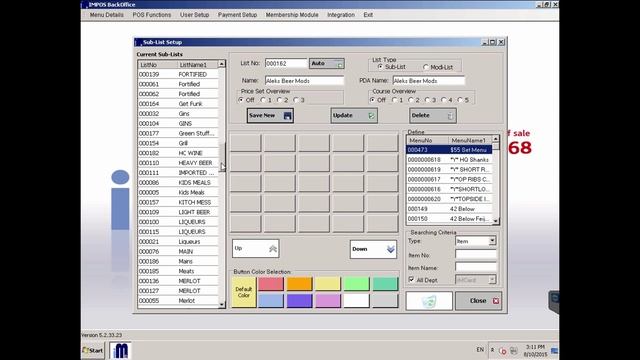This screenshot has width=640, height=360.
Task: Select the Green Stuff sub-list row
Action: click(178, 133)
